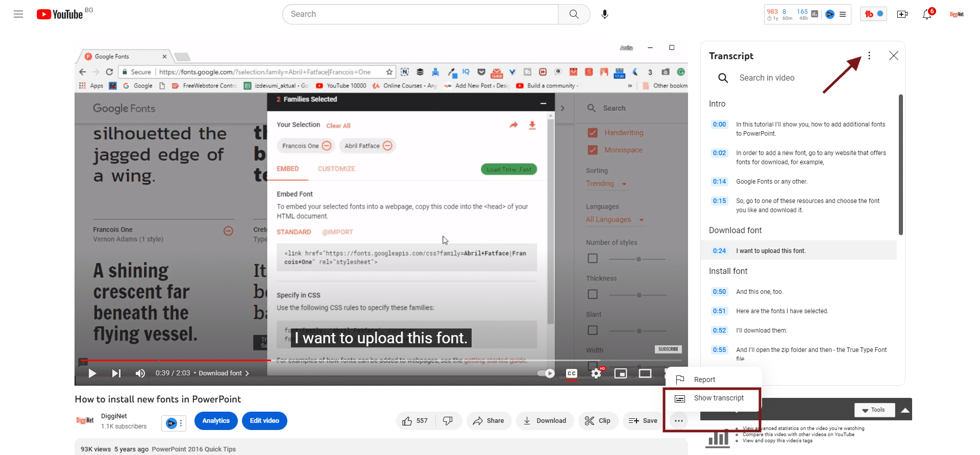The height and width of the screenshot is (455, 980).
Task: Expand the Download font chapter list
Action: 224,373
